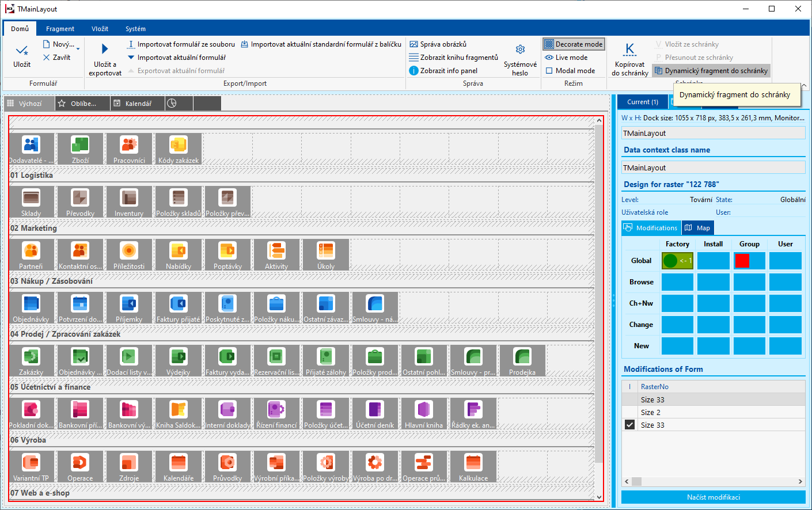Viewport: 812px width, 510px height.
Task: Open the Poptávky tile
Action: [x=227, y=255]
